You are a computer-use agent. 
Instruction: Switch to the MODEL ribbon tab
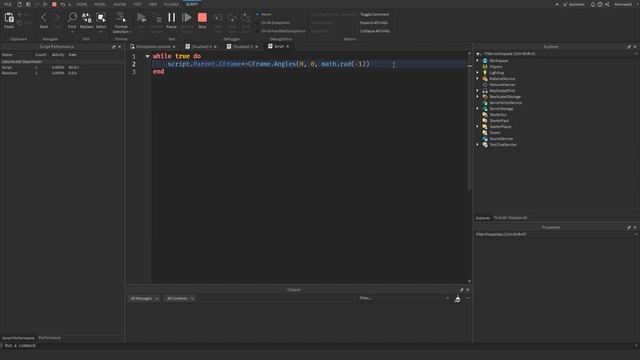pos(100,4)
